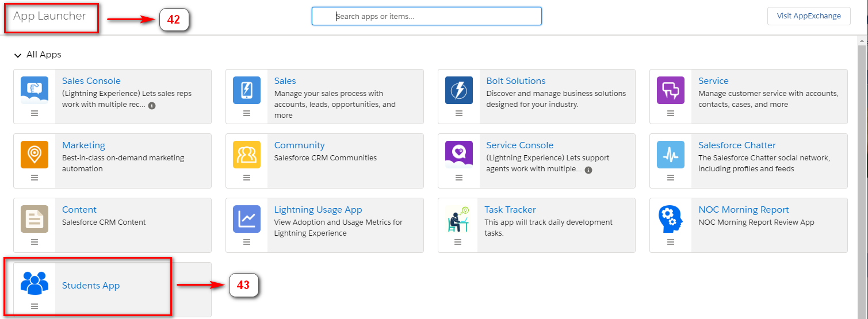Click the drag handle under the Content icon
The height and width of the screenshot is (319, 868).
(35, 242)
